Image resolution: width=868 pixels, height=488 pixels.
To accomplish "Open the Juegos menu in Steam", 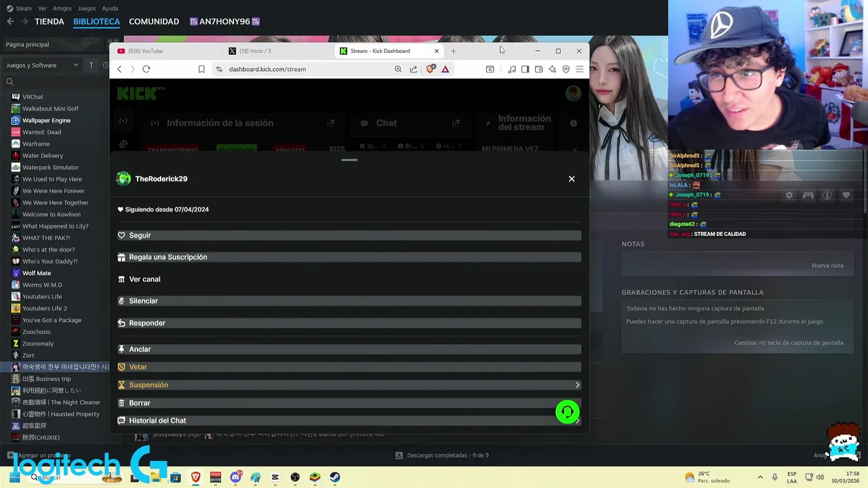I will [x=87, y=8].
